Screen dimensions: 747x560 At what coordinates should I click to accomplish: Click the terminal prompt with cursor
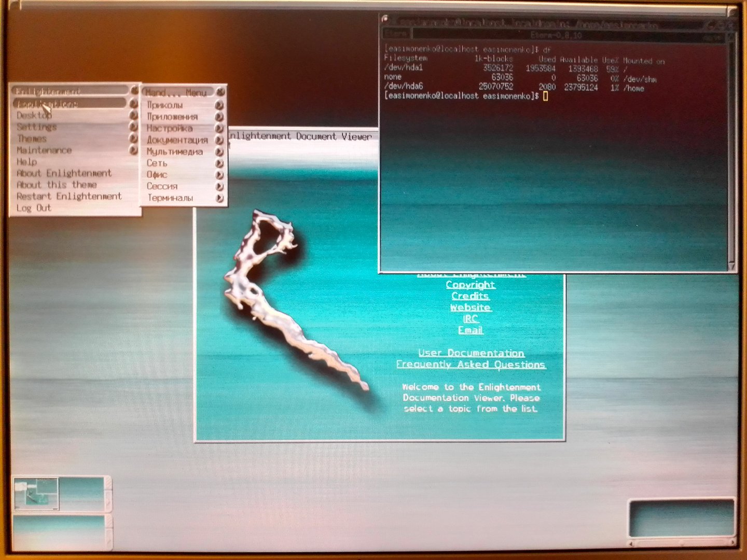pyautogui.click(x=466, y=96)
